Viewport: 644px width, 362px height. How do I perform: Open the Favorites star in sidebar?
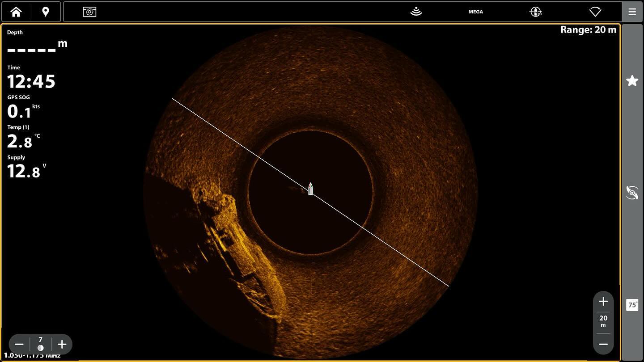pyautogui.click(x=632, y=81)
